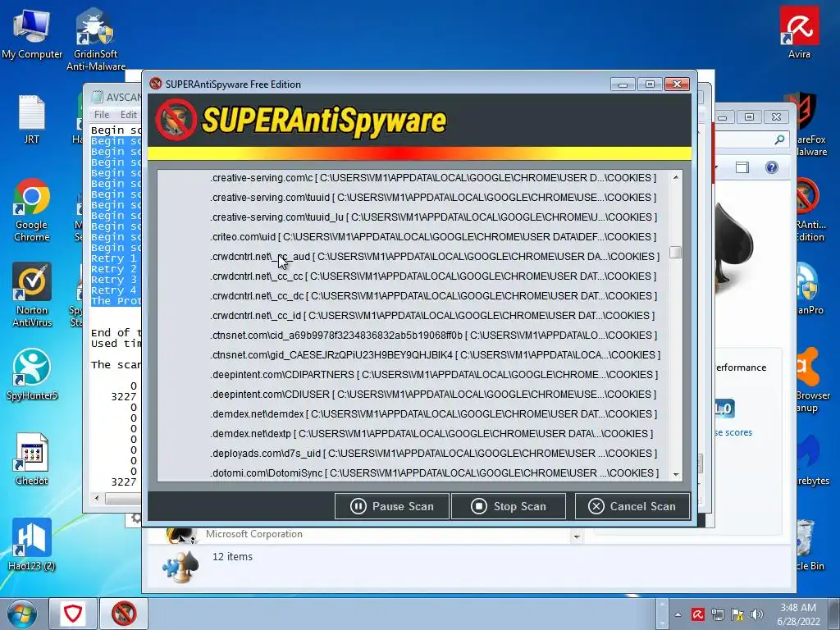Open the JRT file icon on desktop
This screenshot has width=840, height=630.
click(32, 119)
